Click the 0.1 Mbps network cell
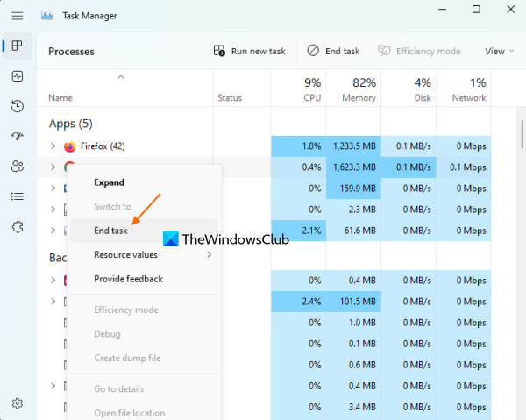 (464, 167)
